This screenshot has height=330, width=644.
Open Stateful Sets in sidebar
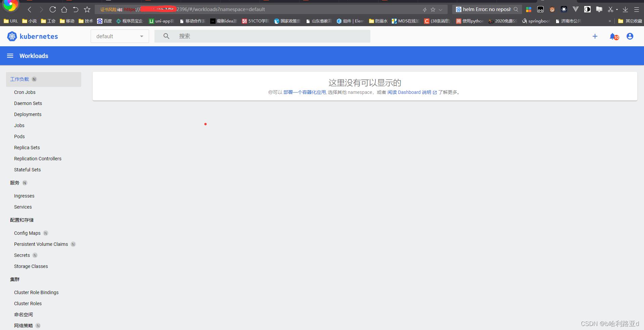point(27,170)
